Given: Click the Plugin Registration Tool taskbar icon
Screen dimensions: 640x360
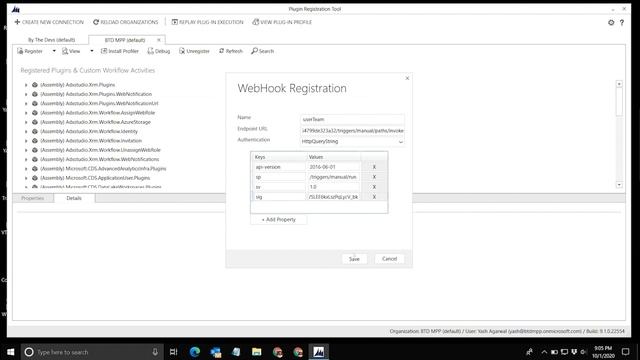Looking at the screenshot, I should tap(318, 352).
